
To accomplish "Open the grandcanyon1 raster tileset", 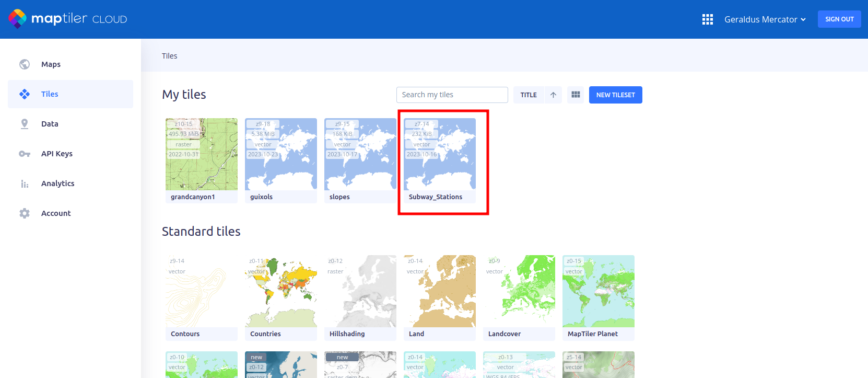I will pyautogui.click(x=202, y=160).
